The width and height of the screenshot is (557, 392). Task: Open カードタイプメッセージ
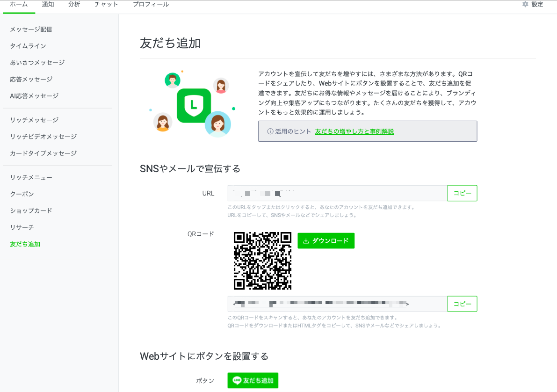[43, 153]
